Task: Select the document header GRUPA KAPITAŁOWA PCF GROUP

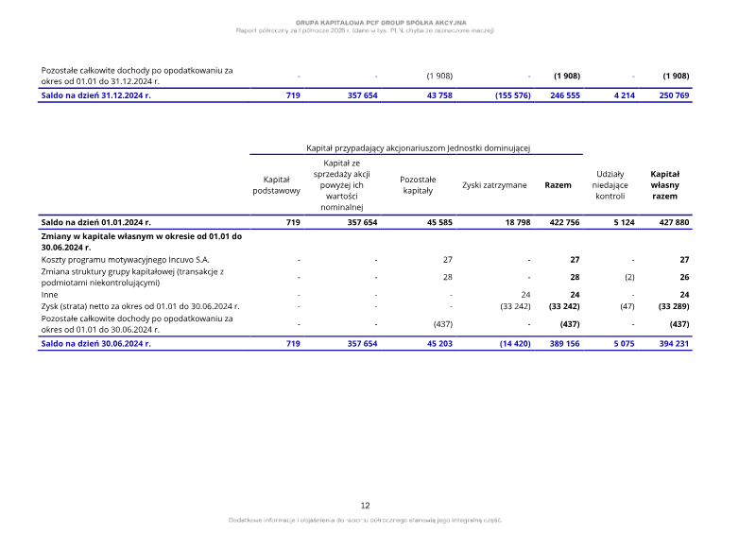Action: coord(381,23)
